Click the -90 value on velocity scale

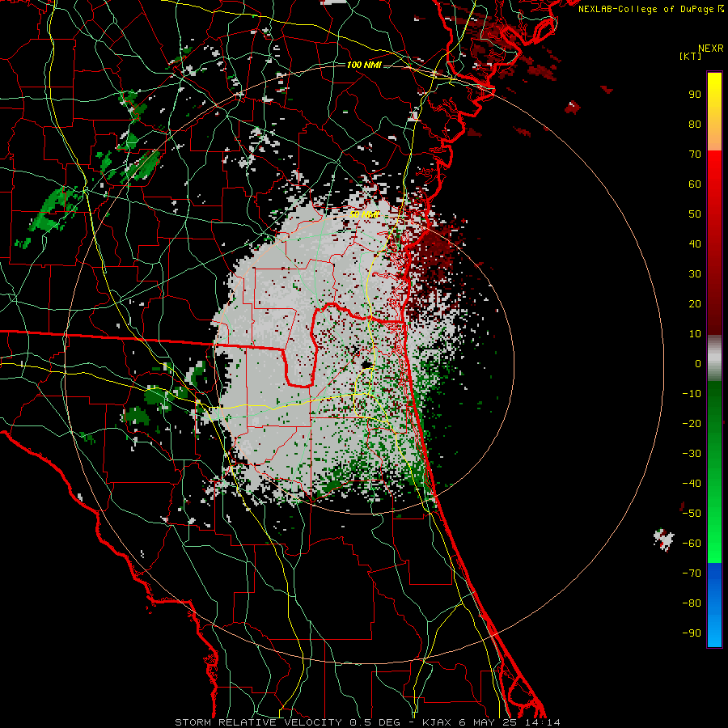(692, 633)
